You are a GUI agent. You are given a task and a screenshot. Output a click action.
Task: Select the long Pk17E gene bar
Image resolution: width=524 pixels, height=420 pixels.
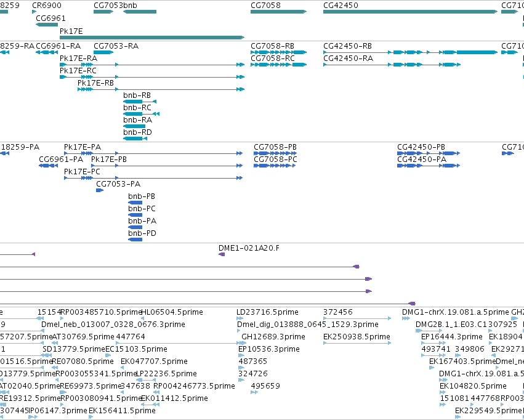pyautogui.click(x=152, y=38)
